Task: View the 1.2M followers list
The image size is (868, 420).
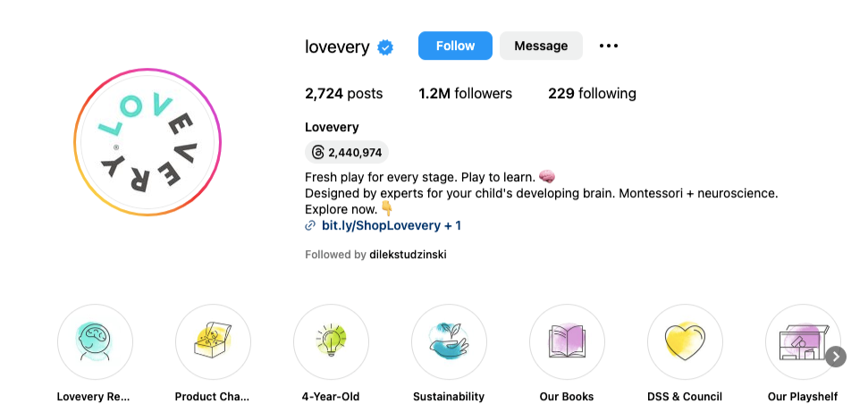Action: (465, 94)
